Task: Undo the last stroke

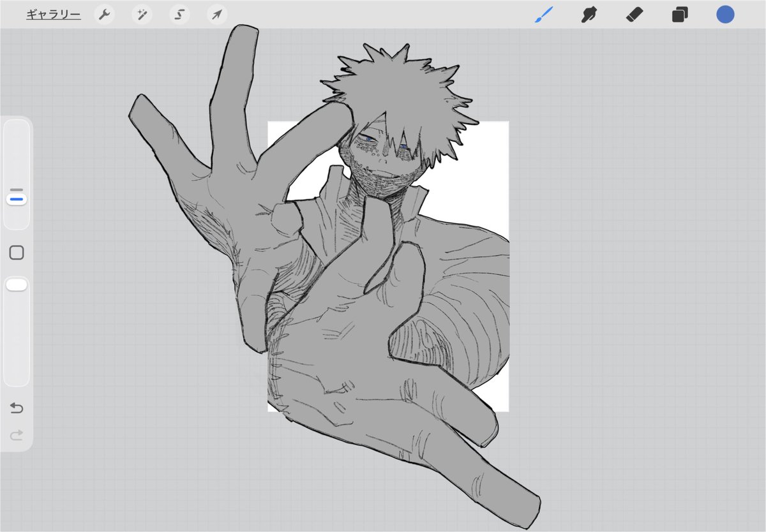Action: (x=17, y=408)
